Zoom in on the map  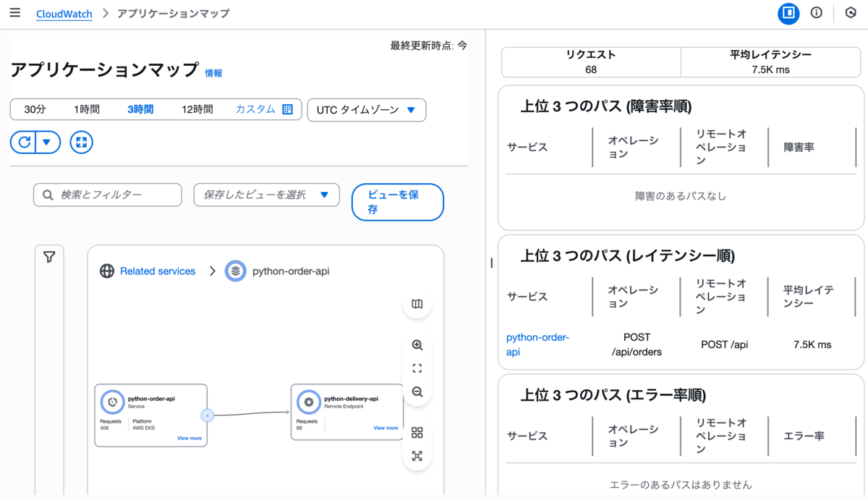417,345
